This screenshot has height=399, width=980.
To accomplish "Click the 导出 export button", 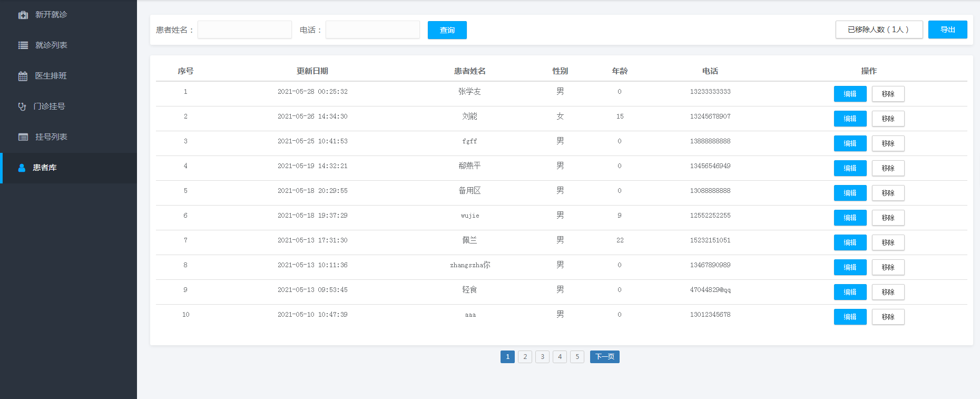I will tap(947, 30).
